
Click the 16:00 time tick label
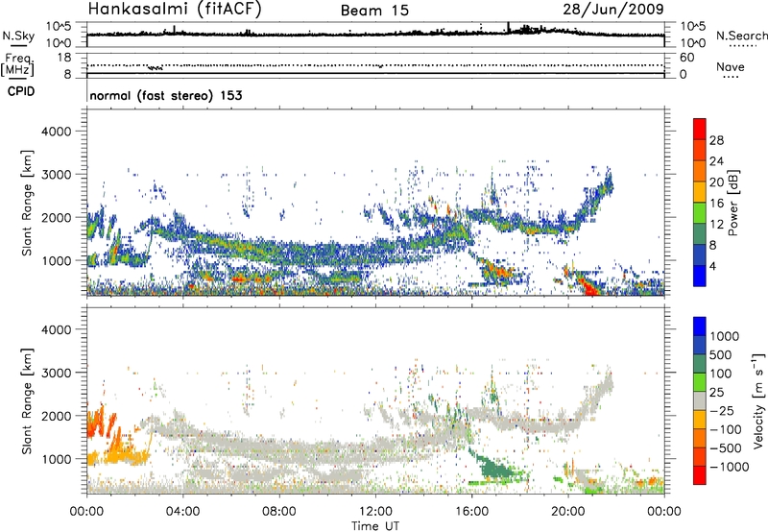472,512
